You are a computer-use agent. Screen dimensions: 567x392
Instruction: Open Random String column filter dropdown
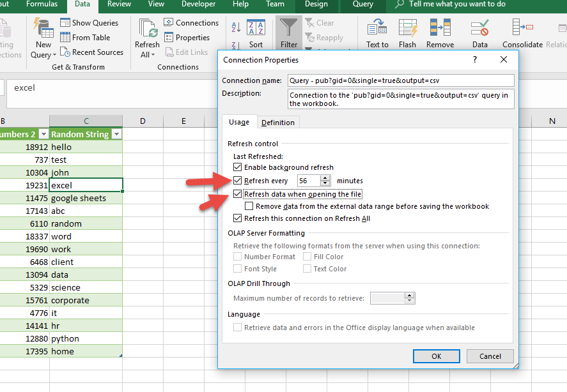(116, 135)
